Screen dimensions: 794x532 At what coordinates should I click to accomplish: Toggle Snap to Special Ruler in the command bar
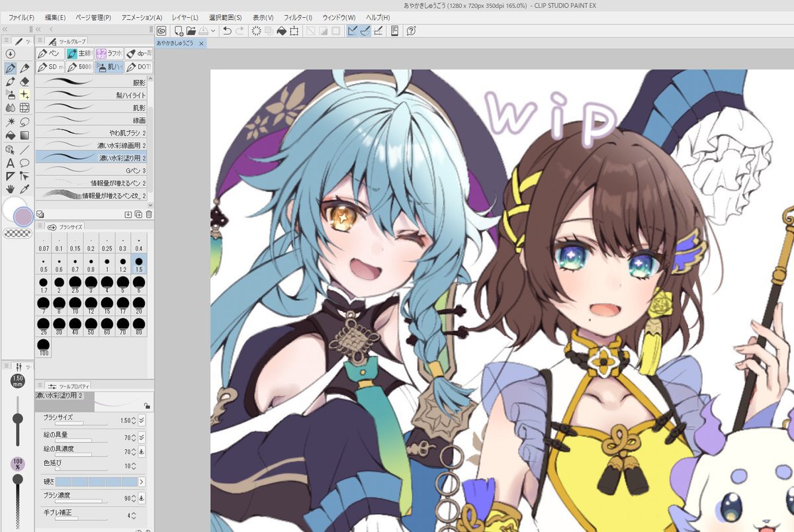365,30
